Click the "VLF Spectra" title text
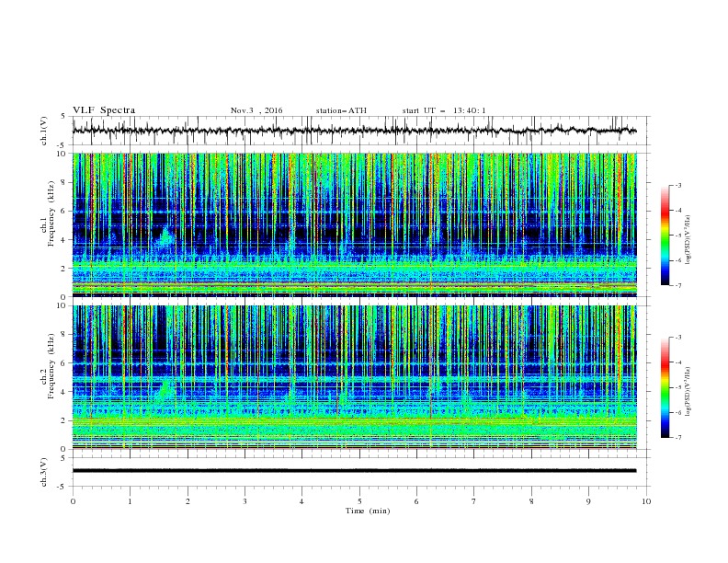The width and height of the screenshot is (728, 563). click(x=104, y=110)
